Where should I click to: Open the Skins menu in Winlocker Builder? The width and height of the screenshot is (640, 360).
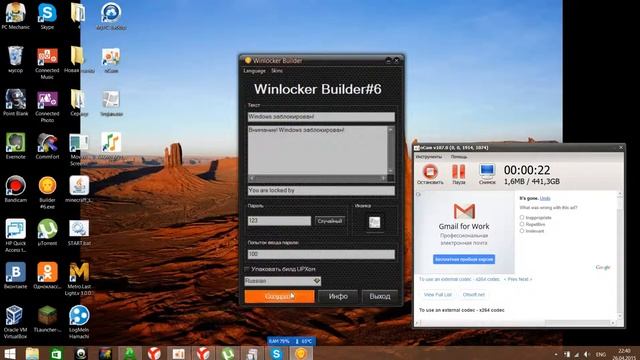[x=277, y=71]
